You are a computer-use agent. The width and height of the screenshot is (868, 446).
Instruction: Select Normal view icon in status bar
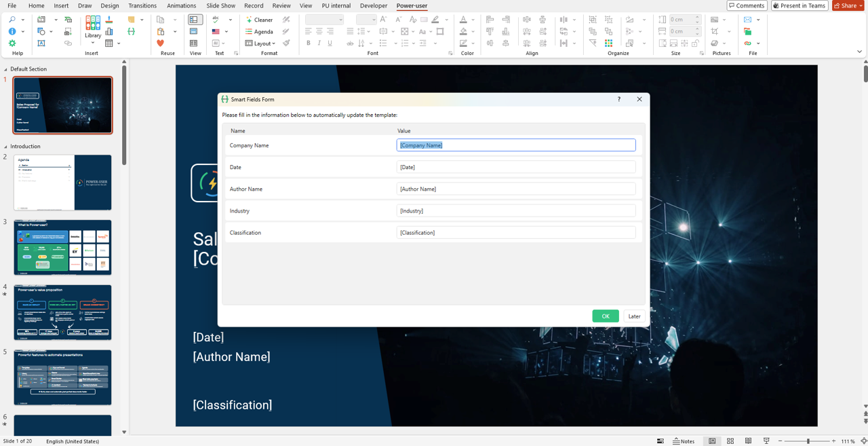click(x=712, y=441)
